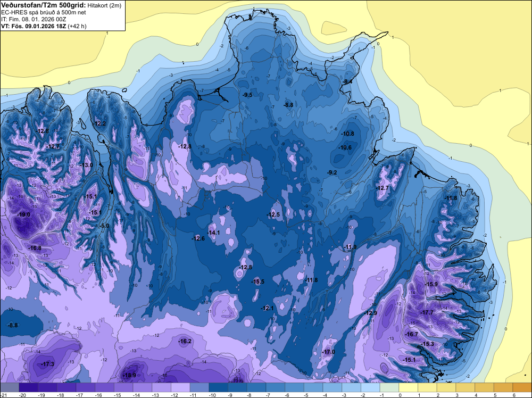Click the title 'Veðurstofan/T2m 500grid: Hitakort (2m)'

pyautogui.click(x=61, y=5)
